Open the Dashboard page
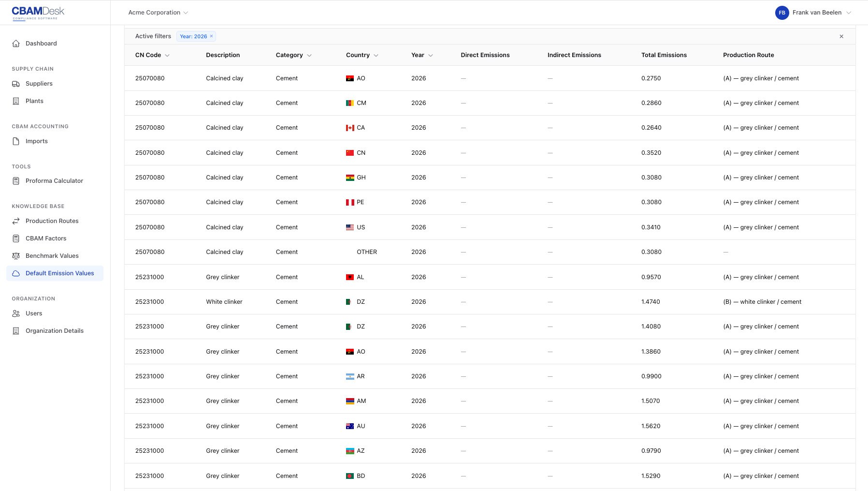Screen dimensions: 868x491 click(41, 43)
